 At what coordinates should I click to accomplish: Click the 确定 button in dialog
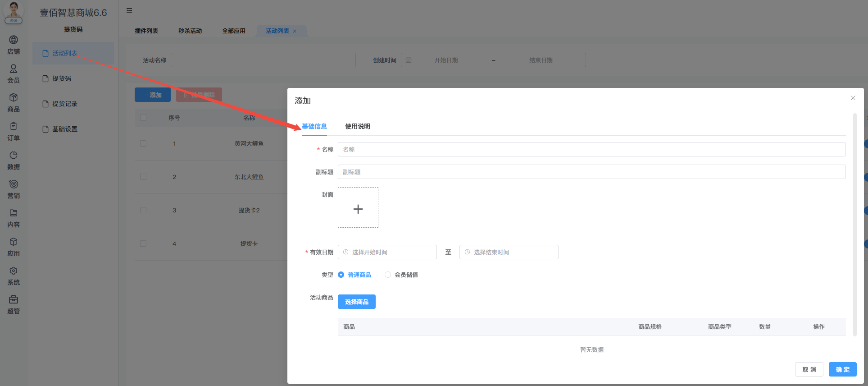pyautogui.click(x=843, y=369)
